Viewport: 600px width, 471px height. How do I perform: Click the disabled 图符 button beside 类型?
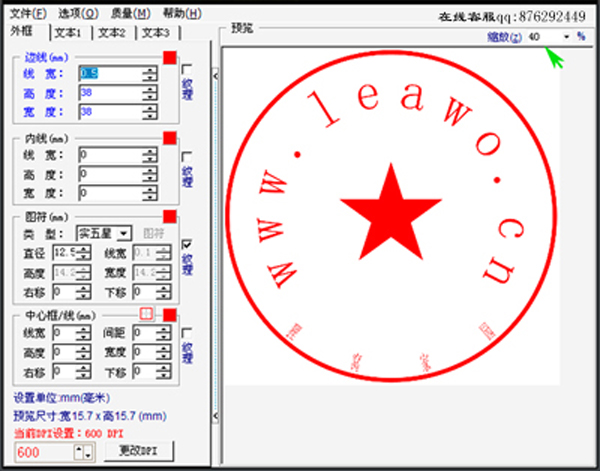[154, 233]
